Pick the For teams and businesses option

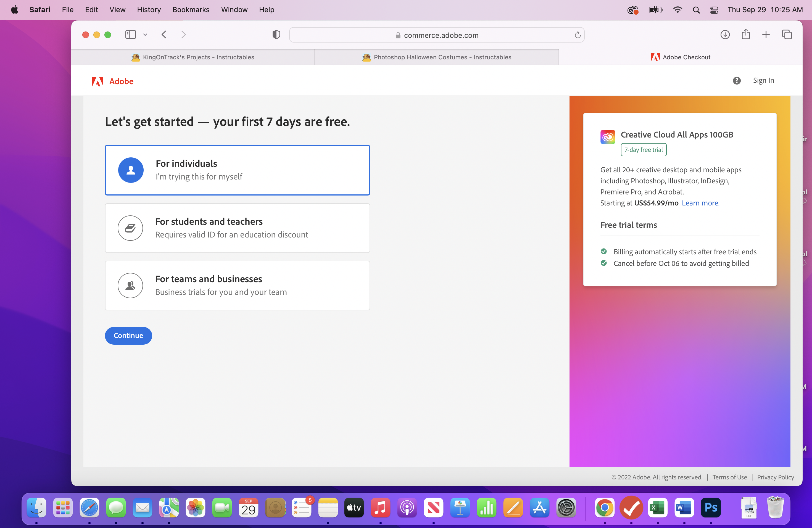pyautogui.click(x=238, y=286)
